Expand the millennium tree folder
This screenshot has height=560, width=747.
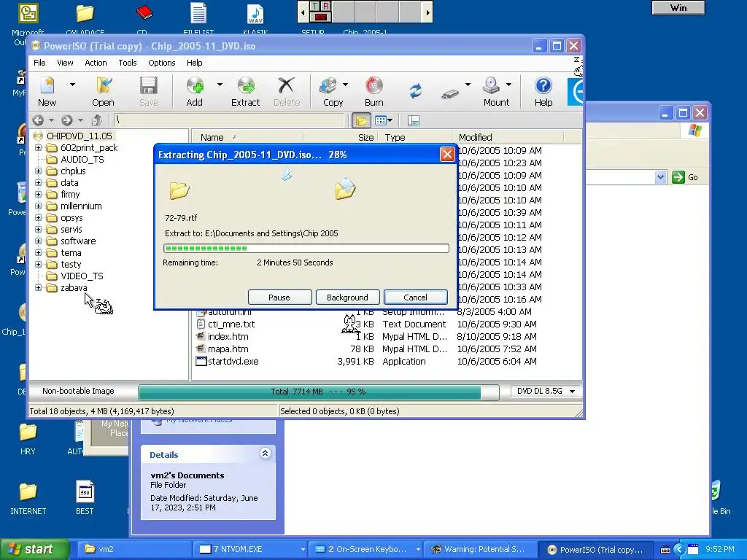[39, 206]
